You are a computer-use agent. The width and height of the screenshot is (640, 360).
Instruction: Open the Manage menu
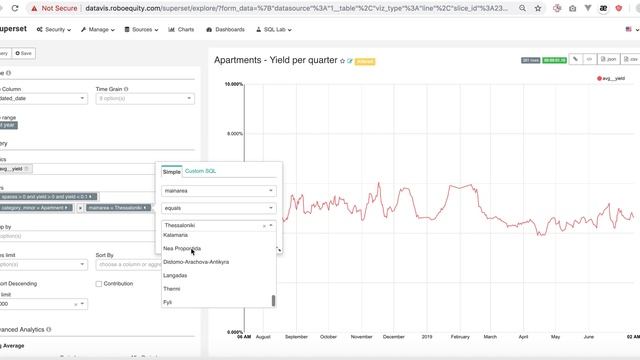(x=98, y=29)
